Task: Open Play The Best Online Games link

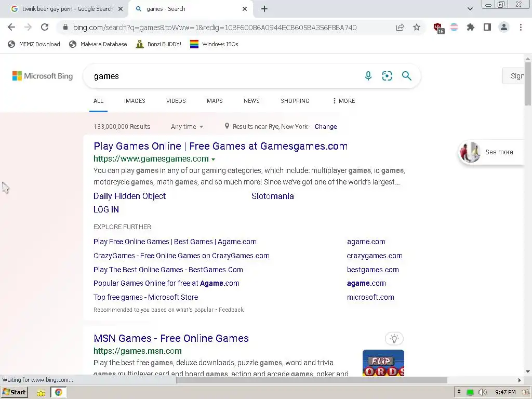Action: click(x=168, y=270)
